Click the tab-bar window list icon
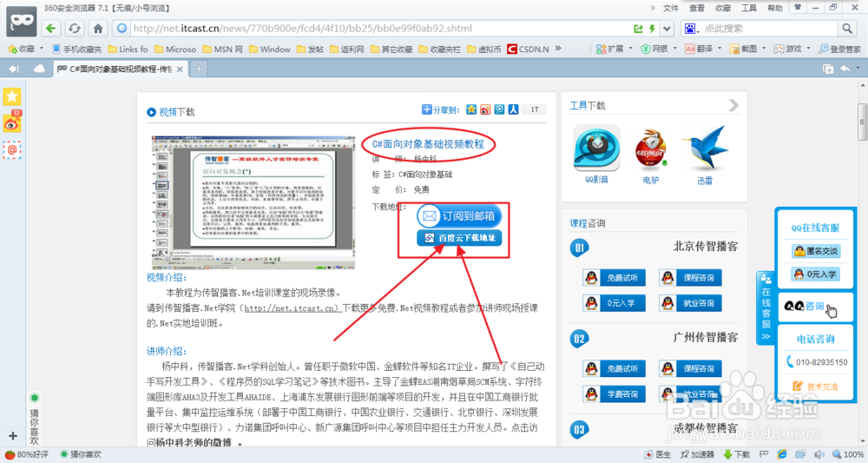The height and width of the screenshot is (463, 868). 828,69
